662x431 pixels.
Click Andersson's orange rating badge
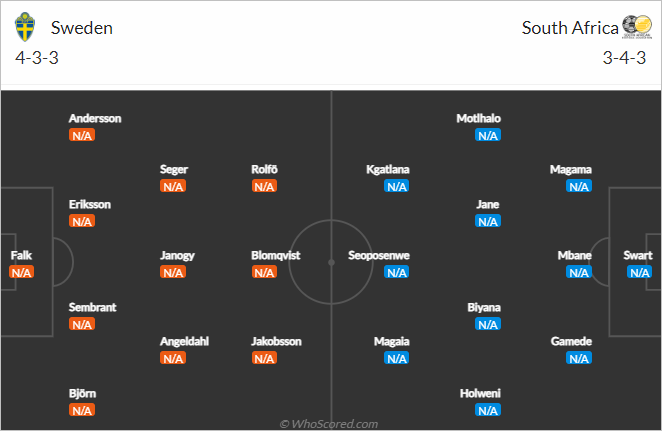[82, 136]
